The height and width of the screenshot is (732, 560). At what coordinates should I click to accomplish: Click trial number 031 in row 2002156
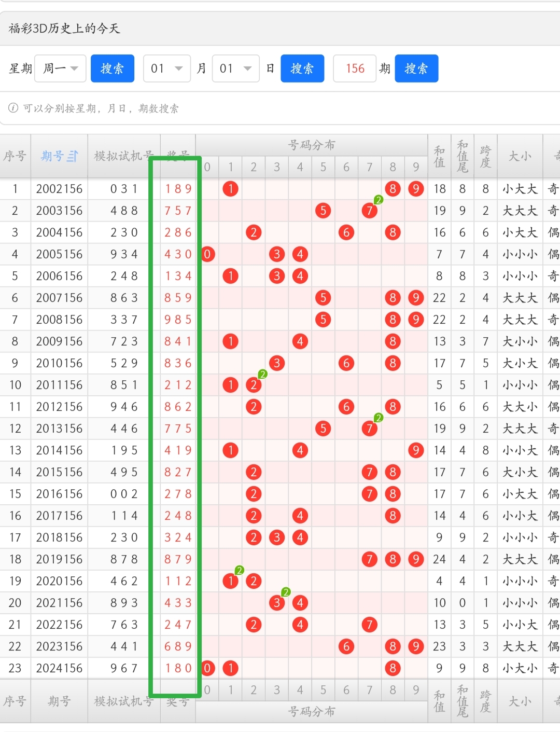124,189
